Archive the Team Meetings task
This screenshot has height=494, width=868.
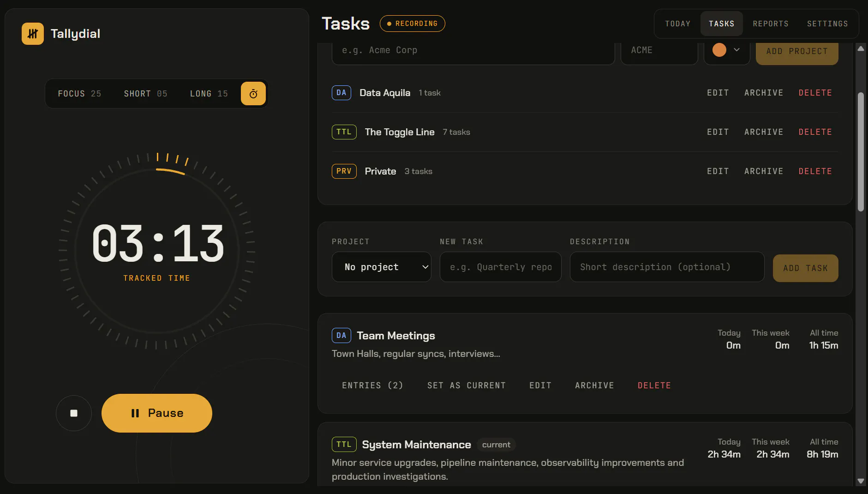pos(594,386)
